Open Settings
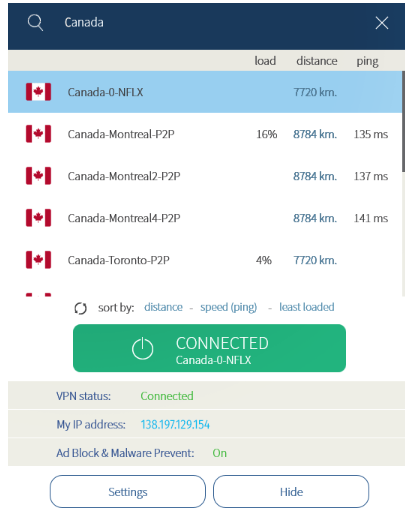The width and height of the screenshot is (414, 516). (128, 492)
